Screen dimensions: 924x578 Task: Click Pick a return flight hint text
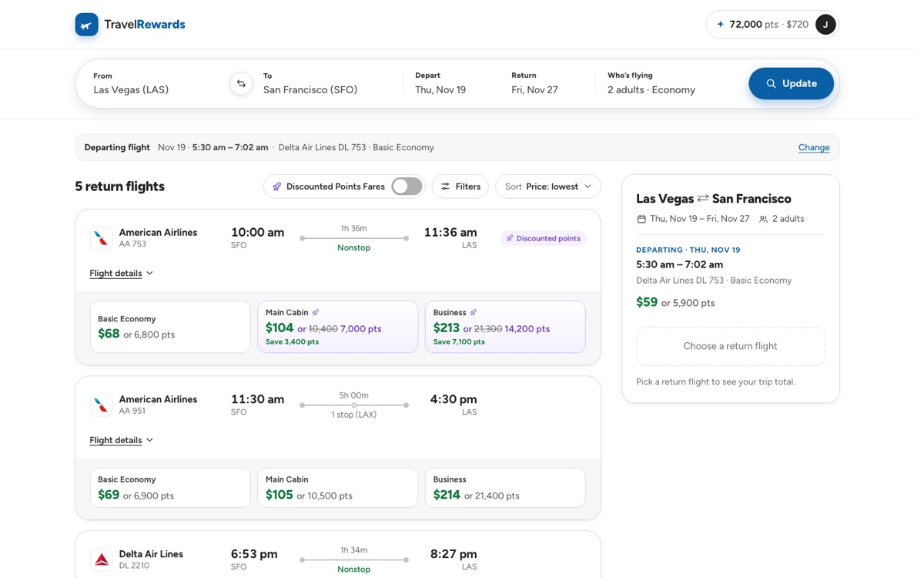pos(715,381)
